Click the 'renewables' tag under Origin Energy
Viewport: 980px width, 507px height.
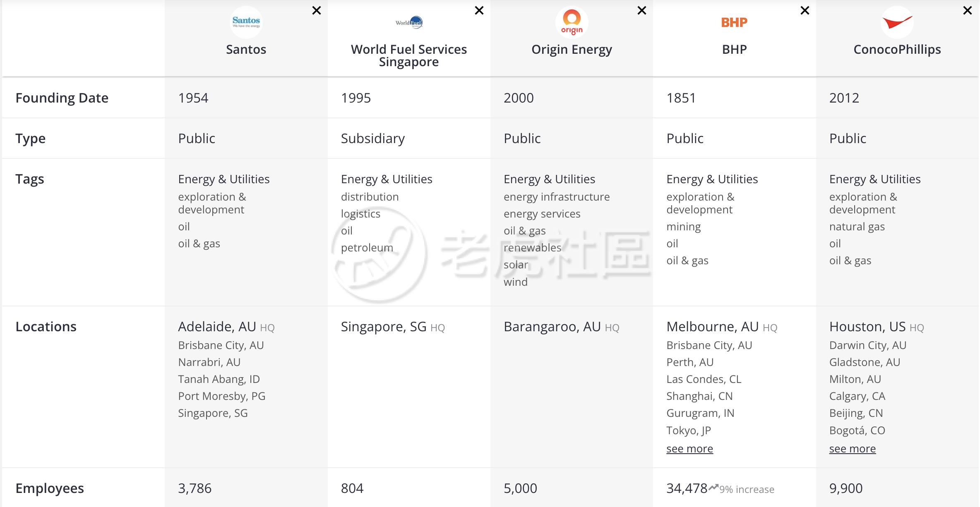[x=532, y=248]
